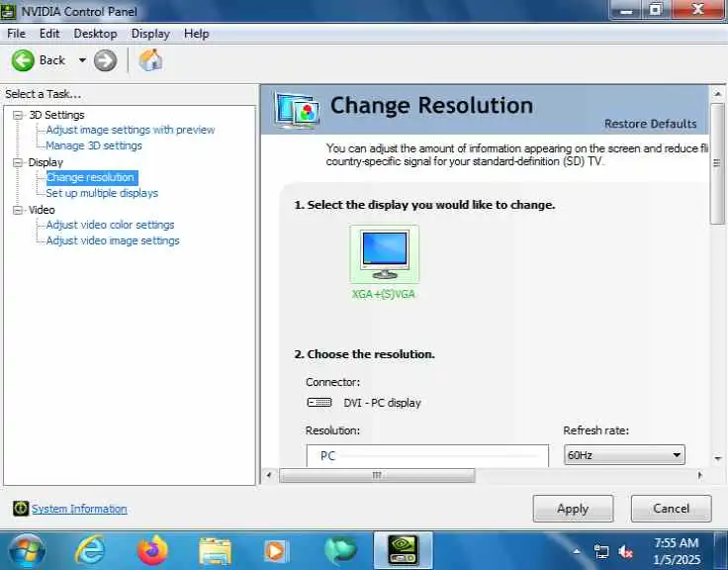Image resolution: width=728 pixels, height=570 pixels.
Task: Launch Internet Explorer from taskbar
Action: coord(90,550)
